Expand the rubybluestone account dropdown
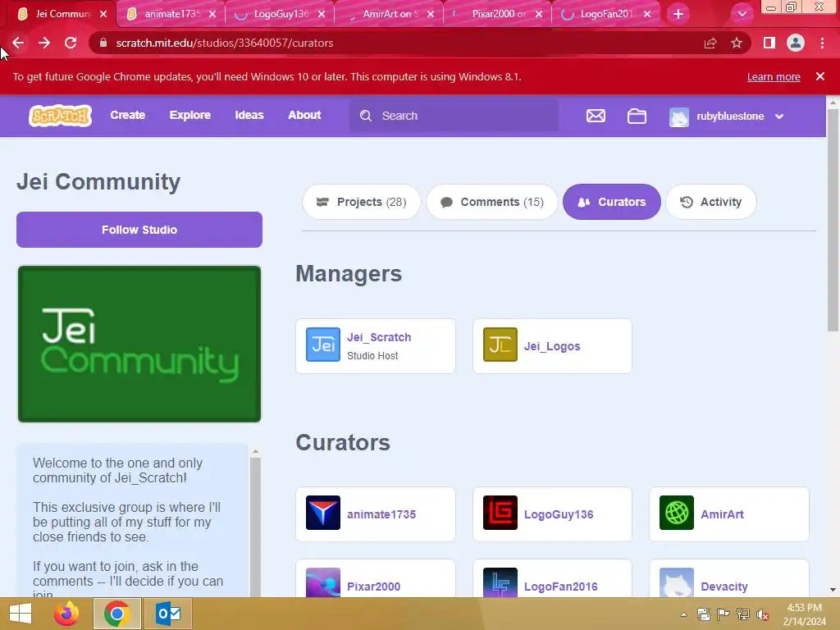This screenshot has height=630, width=840. [779, 116]
